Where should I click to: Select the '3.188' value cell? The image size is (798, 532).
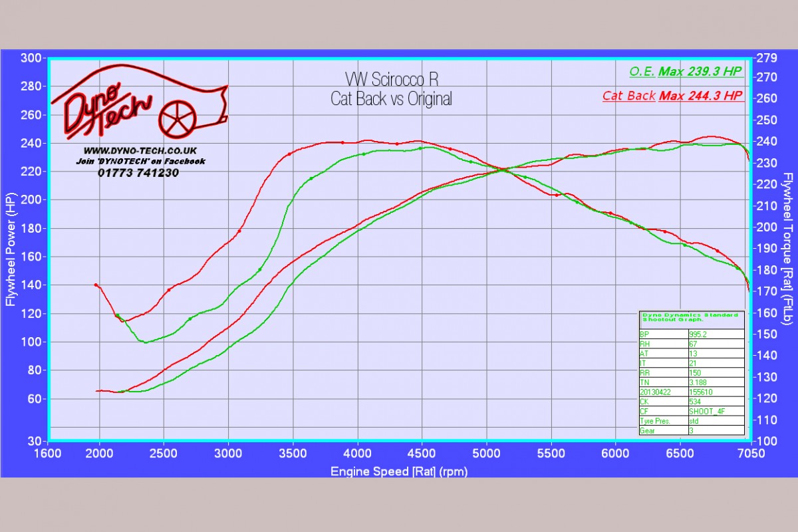point(716,382)
